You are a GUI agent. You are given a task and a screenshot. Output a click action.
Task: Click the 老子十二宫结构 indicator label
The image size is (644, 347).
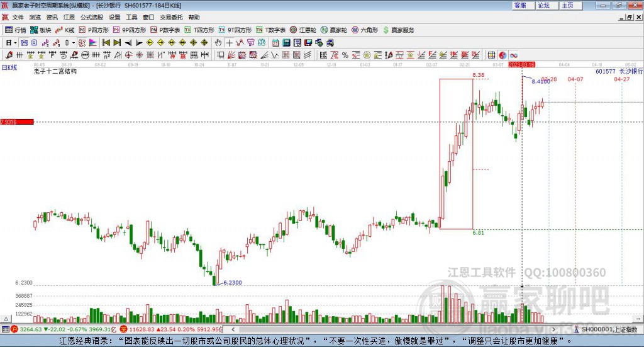coord(55,71)
